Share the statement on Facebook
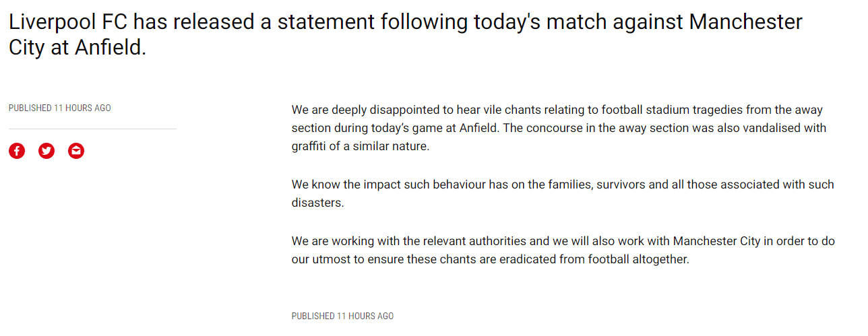 click(x=17, y=151)
